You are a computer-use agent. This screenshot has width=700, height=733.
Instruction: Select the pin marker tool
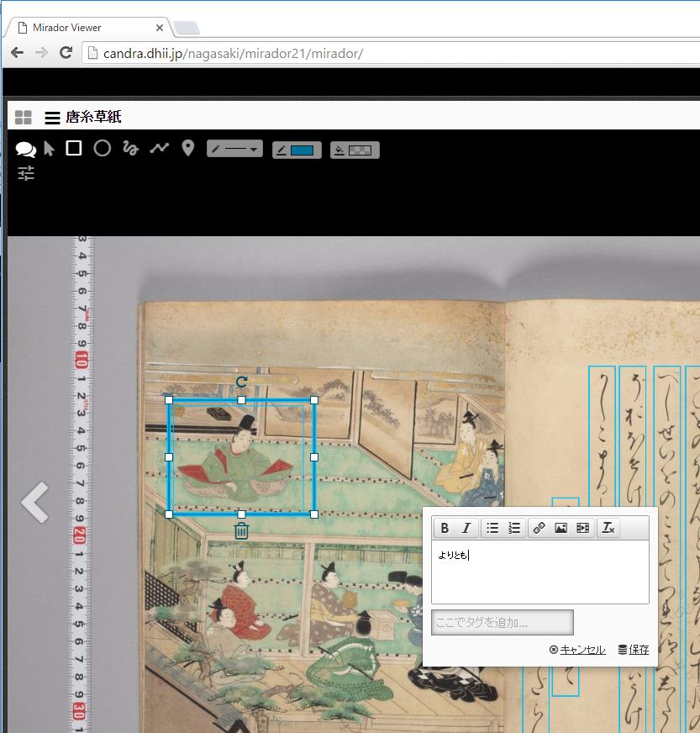coord(188,148)
